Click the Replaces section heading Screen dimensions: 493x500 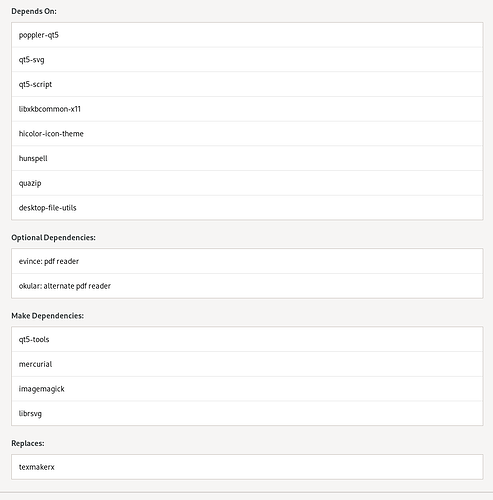pyautogui.click(x=28, y=443)
